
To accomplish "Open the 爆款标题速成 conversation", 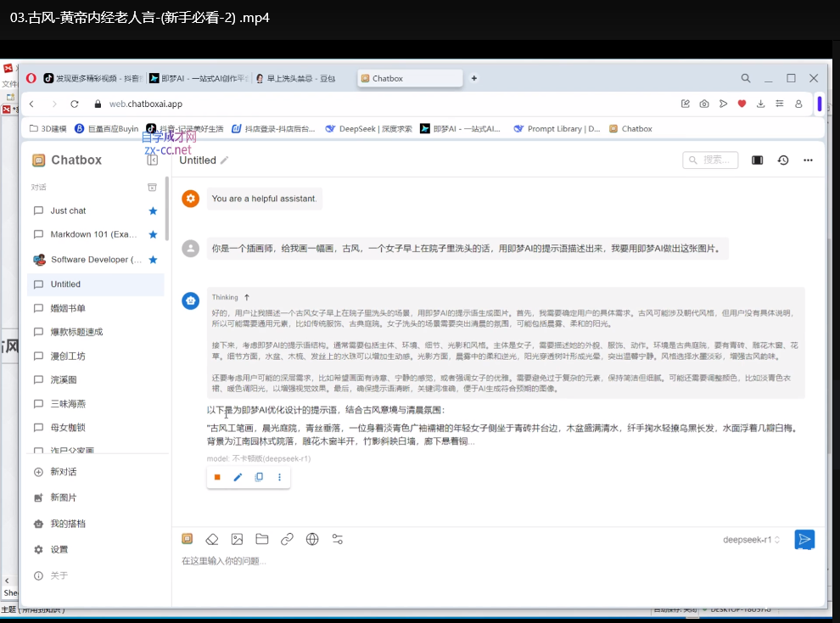I will pyautogui.click(x=96, y=332).
